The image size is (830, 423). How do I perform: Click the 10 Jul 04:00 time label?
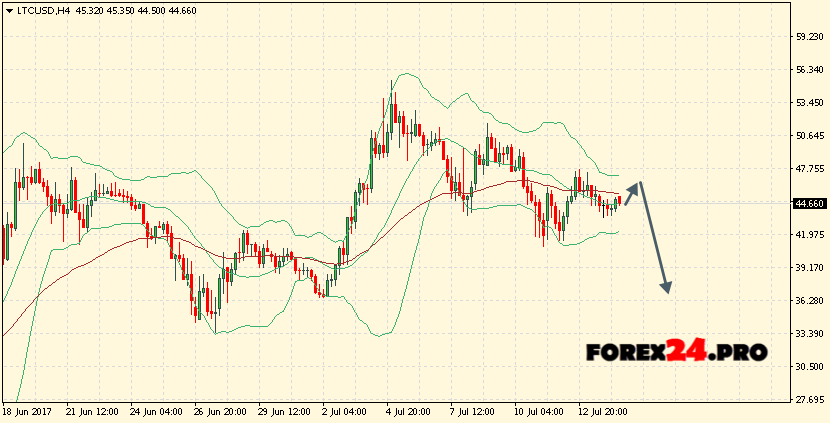coord(537,412)
